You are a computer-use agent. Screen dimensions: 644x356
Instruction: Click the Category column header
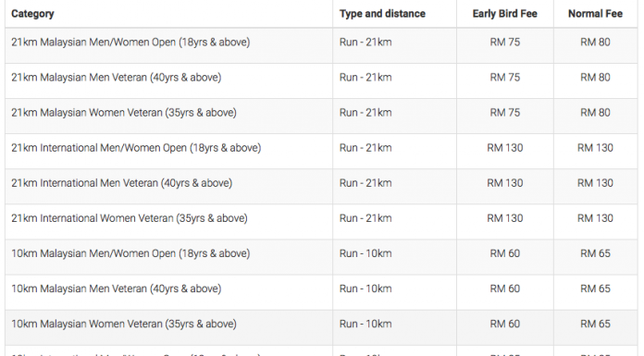click(32, 14)
